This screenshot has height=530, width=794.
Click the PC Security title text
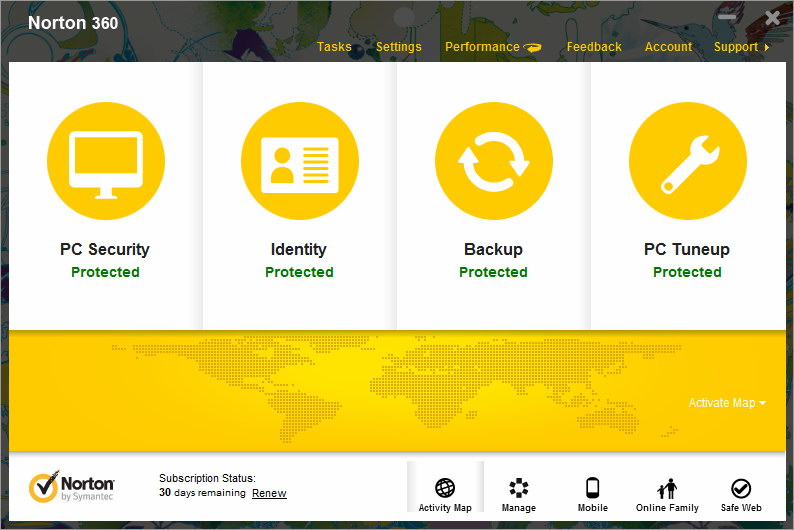105,249
